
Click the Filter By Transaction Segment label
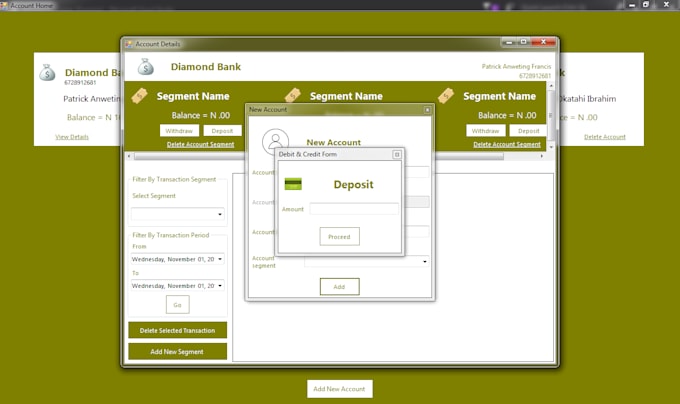174,179
